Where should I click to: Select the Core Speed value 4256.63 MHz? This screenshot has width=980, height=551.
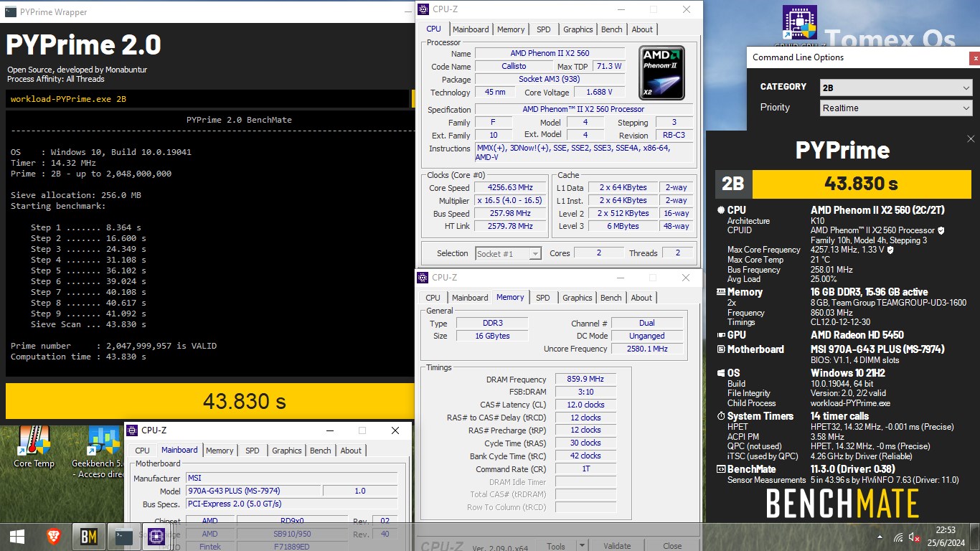point(510,188)
